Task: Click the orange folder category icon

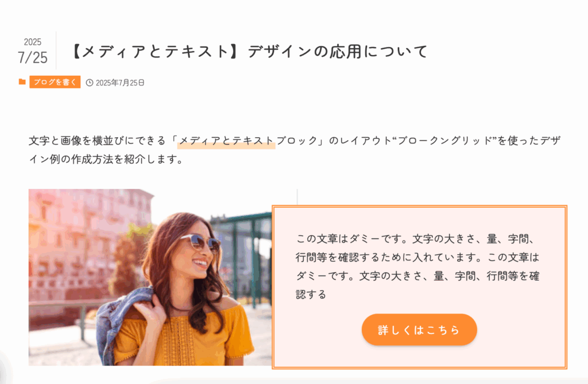Action: tap(22, 82)
